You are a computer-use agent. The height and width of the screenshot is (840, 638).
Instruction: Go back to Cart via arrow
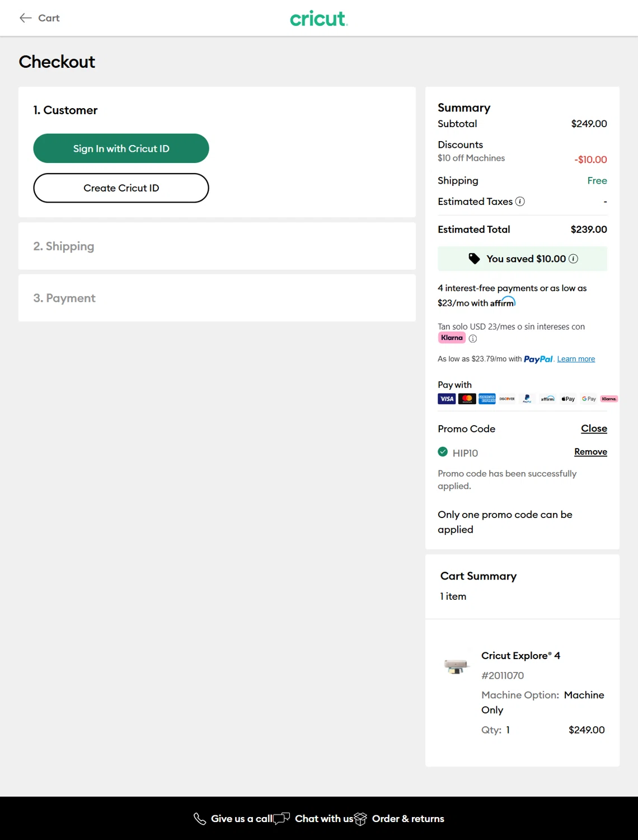click(26, 18)
